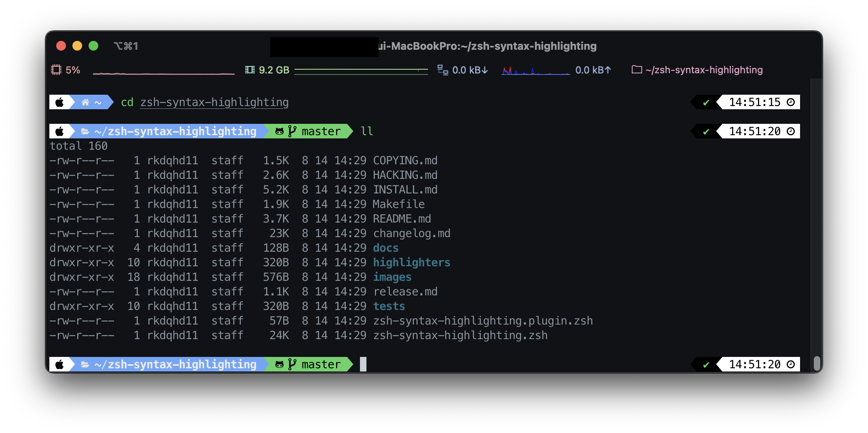868x433 pixels.
Task: Click the zsh-syntax-highlighting.zsh file name
Action: 460,335
